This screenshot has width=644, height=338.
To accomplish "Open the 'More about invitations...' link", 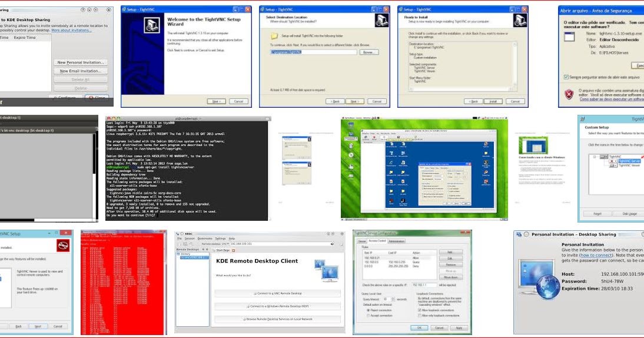I will tap(71, 30).
